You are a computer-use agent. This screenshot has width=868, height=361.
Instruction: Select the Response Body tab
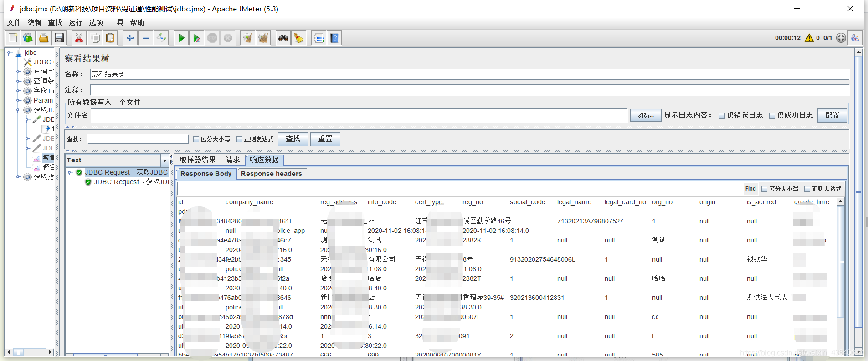tap(206, 174)
